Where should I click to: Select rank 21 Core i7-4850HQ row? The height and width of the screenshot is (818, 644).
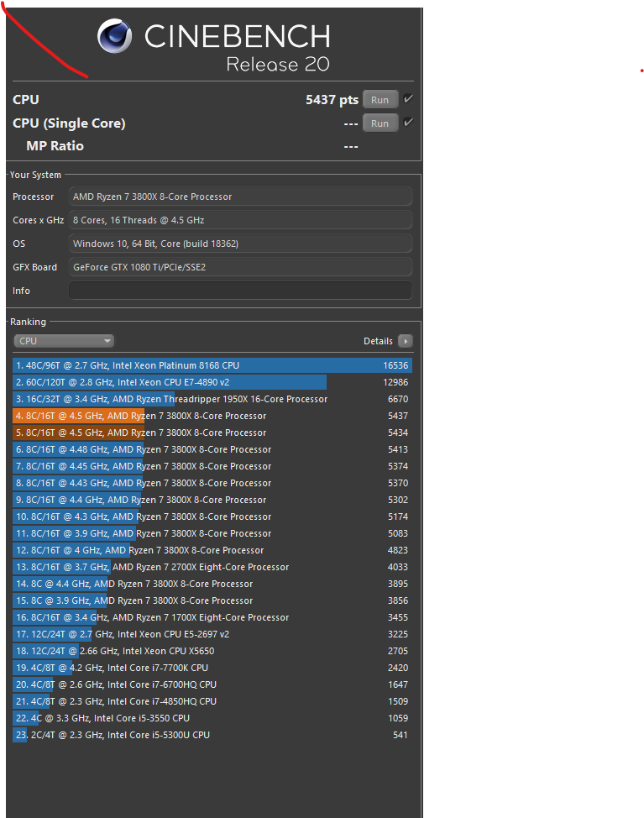[x=212, y=701]
